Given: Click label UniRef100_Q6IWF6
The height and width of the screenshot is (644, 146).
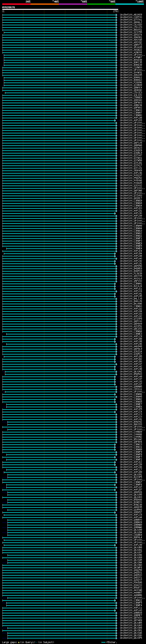Looking at the screenshot, I should point(131,567).
